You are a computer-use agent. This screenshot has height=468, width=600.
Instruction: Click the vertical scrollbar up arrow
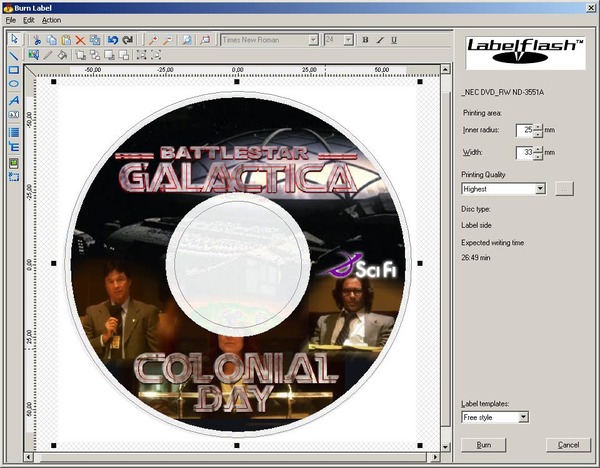445,69
